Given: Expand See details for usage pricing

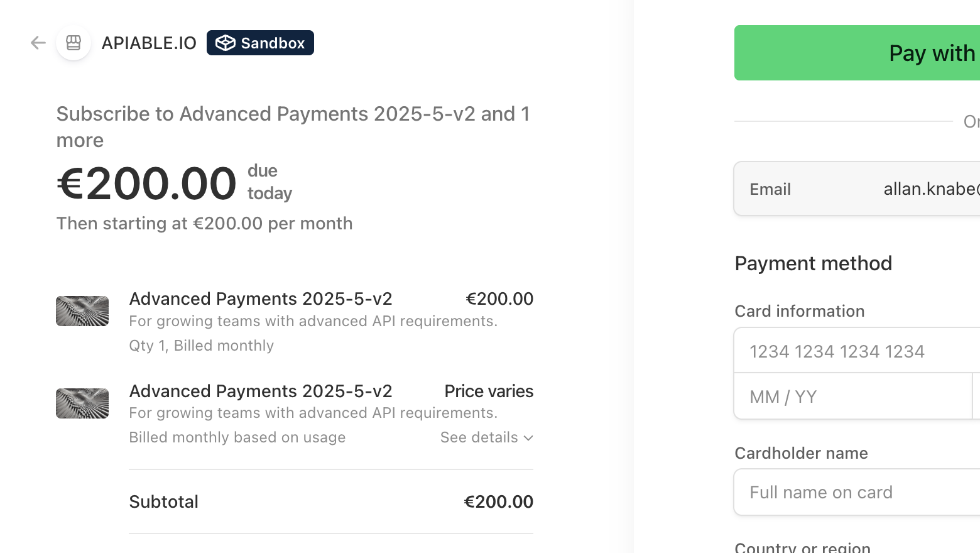Looking at the screenshot, I should [x=486, y=437].
